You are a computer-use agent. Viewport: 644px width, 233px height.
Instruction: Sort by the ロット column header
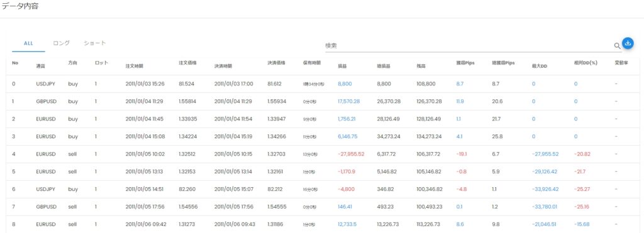point(101,63)
